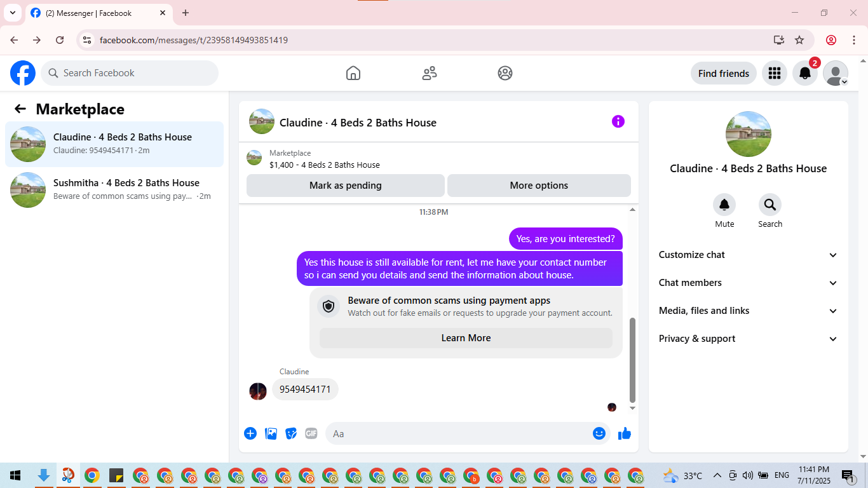The width and height of the screenshot is (868, 488).
Task: Mute the conversation with the bell icon
Action: coord(724,205)
